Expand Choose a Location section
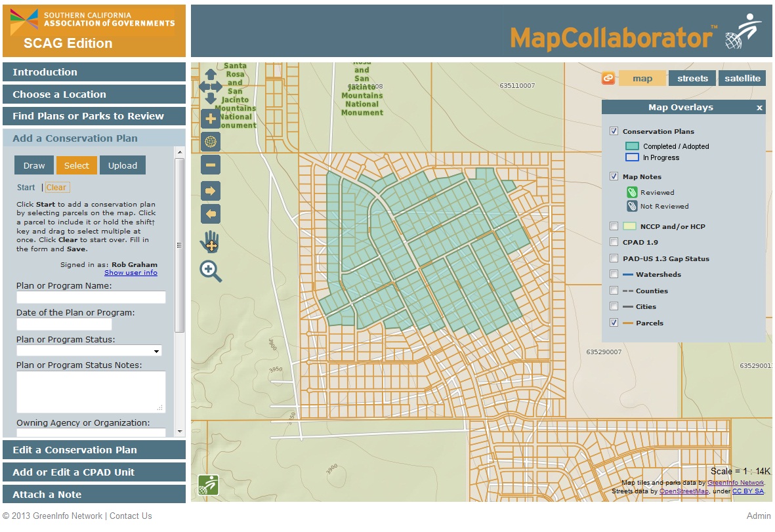 pyautogui.click(x=94, y=94)
